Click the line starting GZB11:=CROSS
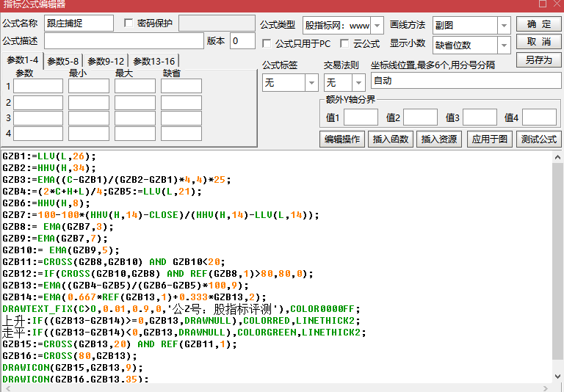The width and height of the screenshot is (564, 392). point(114,262)
